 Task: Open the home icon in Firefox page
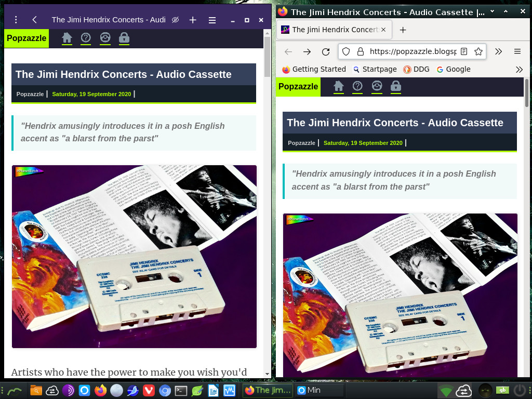point(339,87)
